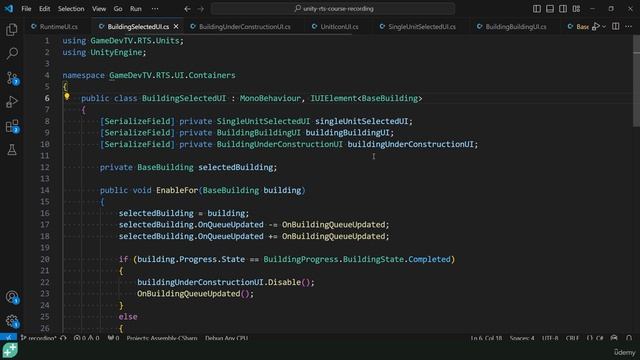The height and width of the screenshot is (360, 640).
Task: Click the GameDevTV.RTS.UI.Containers namespace text
Action: pos(172,75)
